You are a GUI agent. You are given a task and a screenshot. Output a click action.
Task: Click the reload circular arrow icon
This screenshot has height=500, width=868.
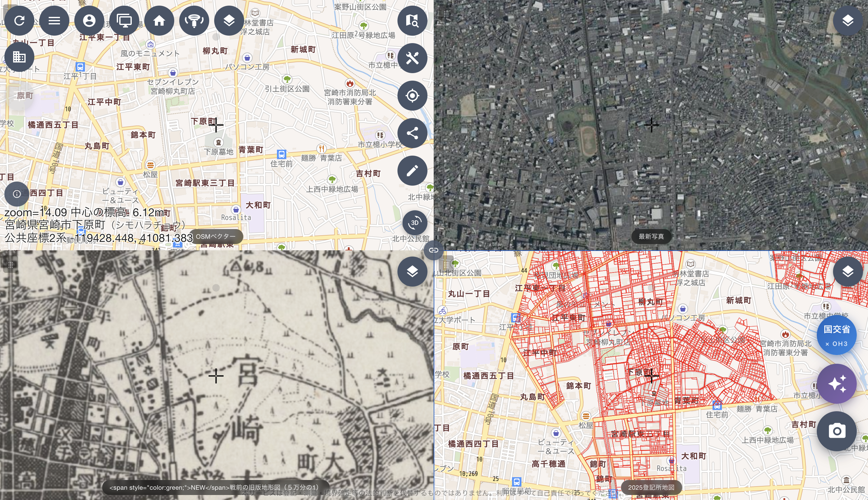click(19, 21)
